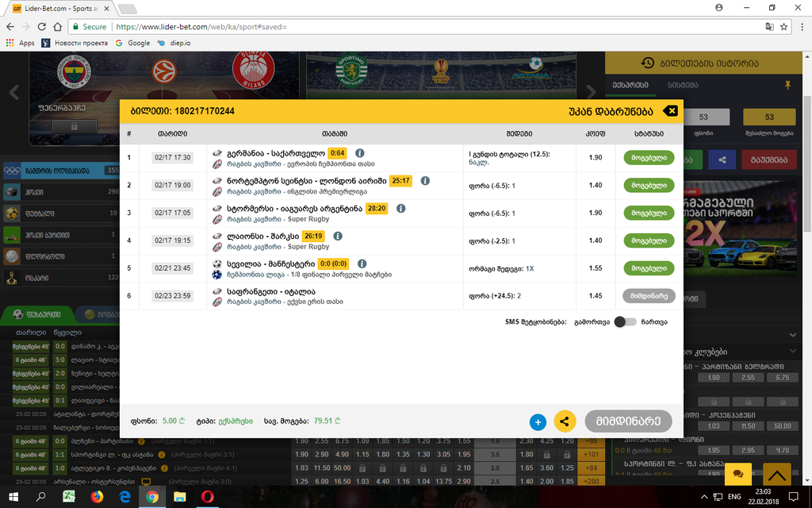The image size is (812, 508).
Task: Click grey მიმდინარე status in row 6
Action: click(649, 296)
